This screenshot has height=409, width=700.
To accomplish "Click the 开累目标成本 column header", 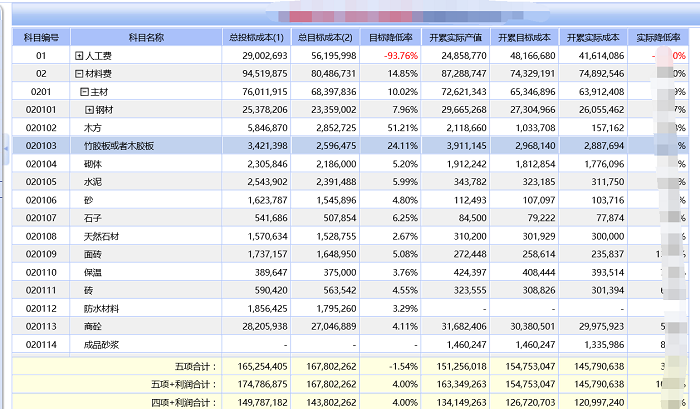I will [525, 38].
